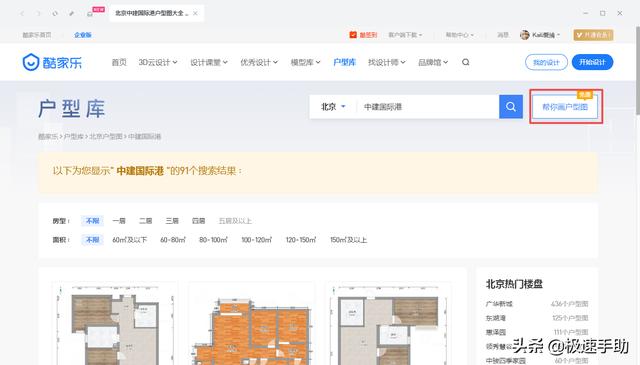
Task: Click breadcrumb 户型库
Action: [x=74, y=136]
